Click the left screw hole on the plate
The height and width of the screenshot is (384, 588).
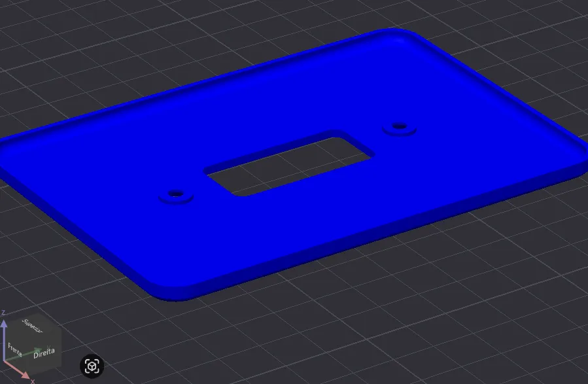tap(175, 194)
